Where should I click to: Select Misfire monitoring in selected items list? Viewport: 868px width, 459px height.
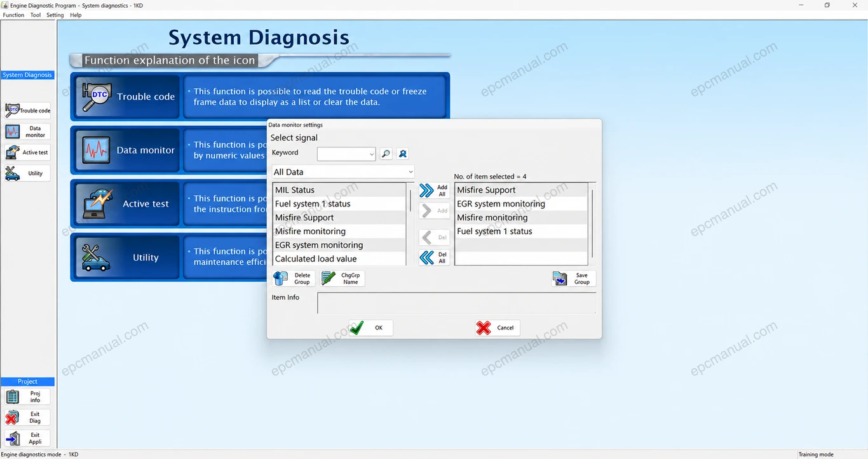pyautogui.click(x=521, y=218)
